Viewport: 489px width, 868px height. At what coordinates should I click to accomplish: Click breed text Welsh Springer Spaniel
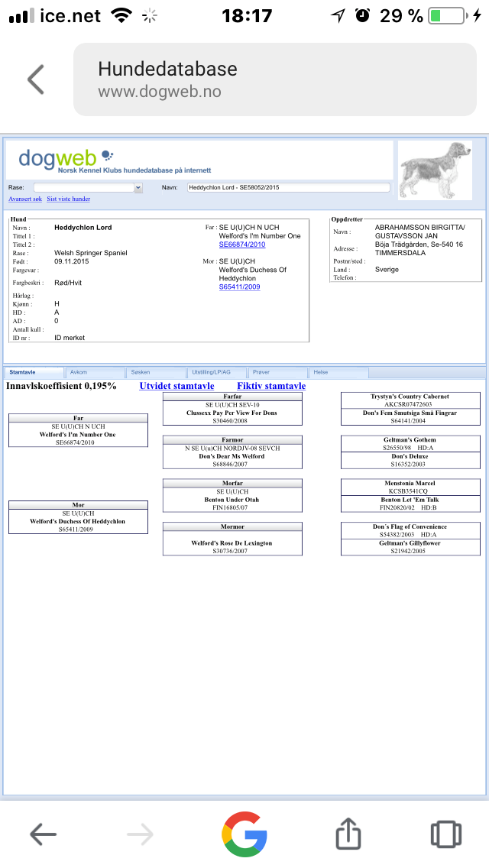click(x=91, y=253)
